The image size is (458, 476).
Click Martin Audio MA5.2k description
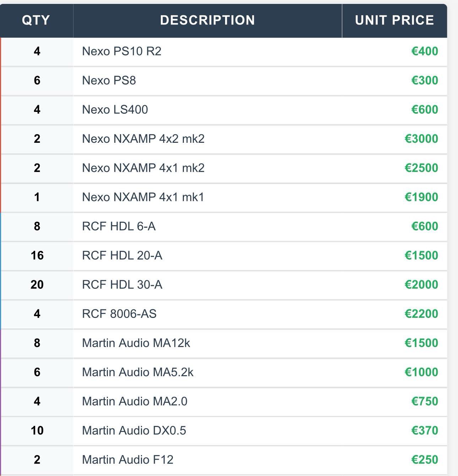click(138, 372)
